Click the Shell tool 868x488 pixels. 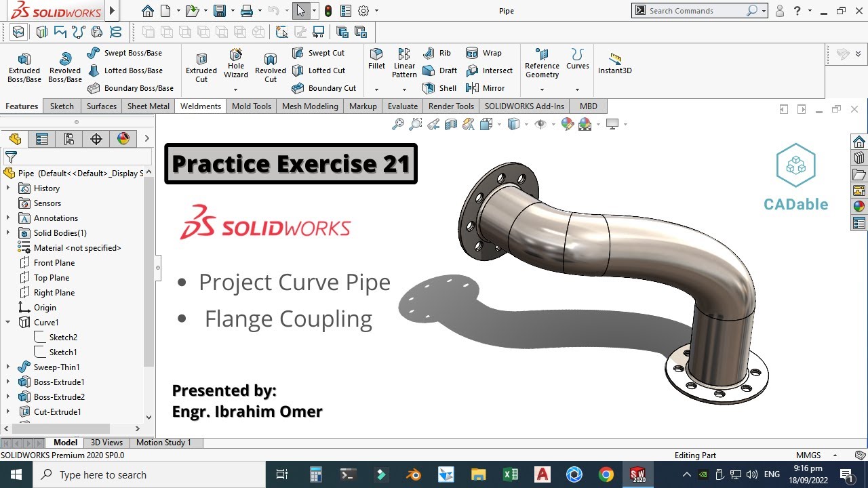[x=439, y=88]
